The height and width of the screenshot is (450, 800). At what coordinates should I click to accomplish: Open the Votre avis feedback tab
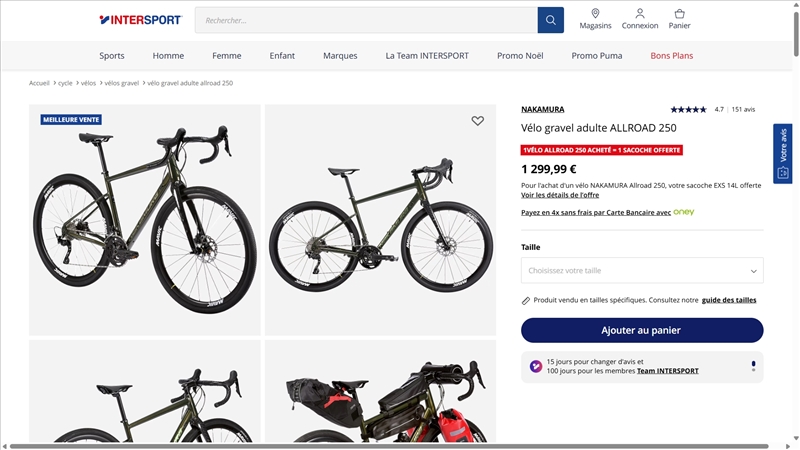pos(782,154)
